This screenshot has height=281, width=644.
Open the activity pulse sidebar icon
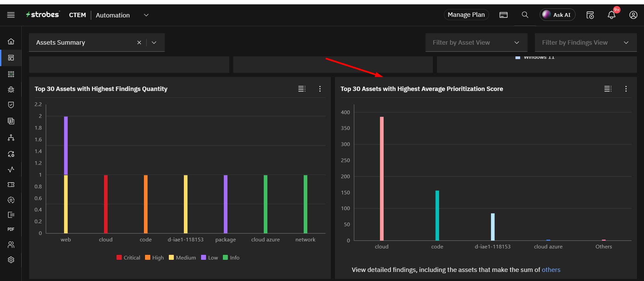coord(11,169)
